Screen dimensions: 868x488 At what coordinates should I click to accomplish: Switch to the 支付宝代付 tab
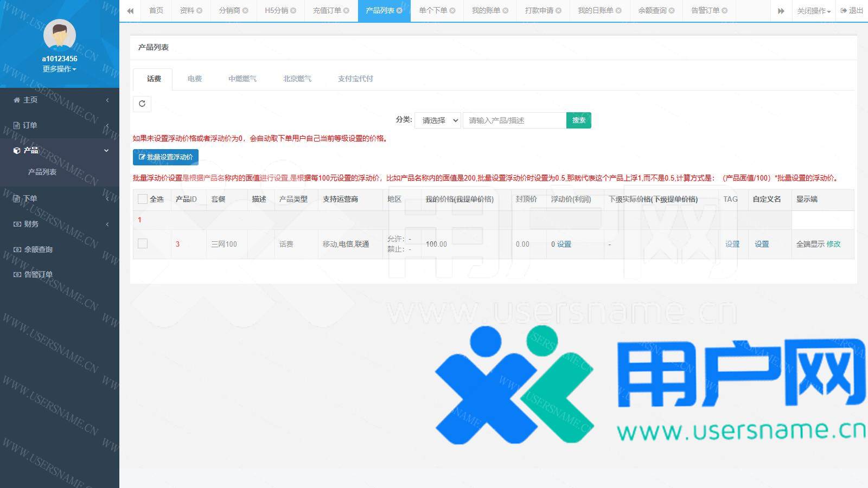[x=355, y=79]
